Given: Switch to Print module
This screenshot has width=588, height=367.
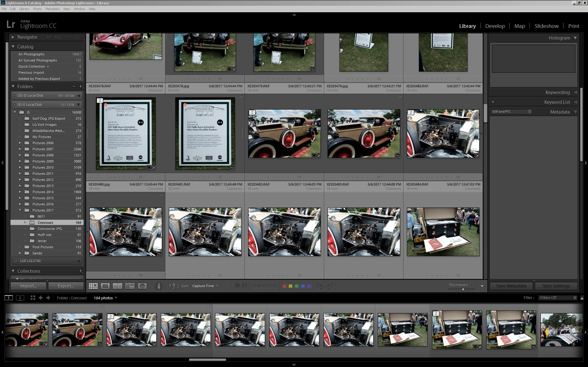Looking at the screenshot, I should tap(574, 26).
